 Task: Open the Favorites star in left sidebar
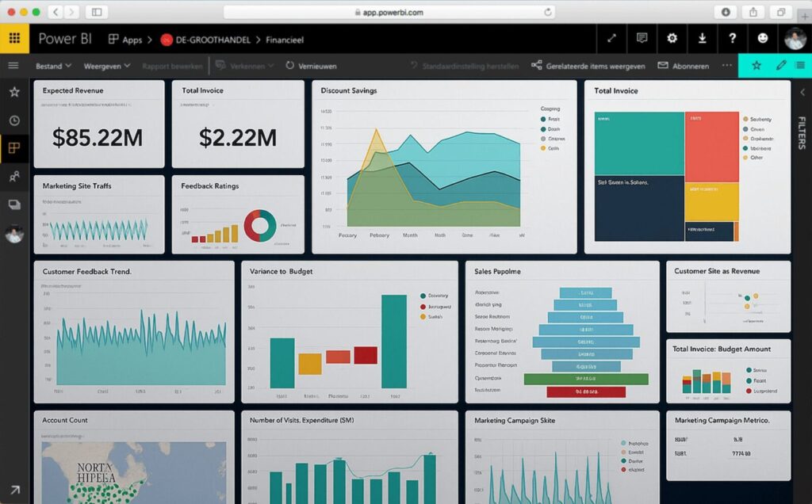click(x=13, y=91)
